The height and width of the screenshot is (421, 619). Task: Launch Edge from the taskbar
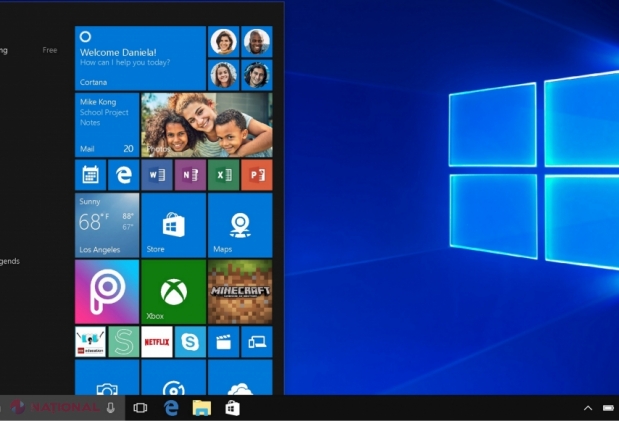point(171,408)
